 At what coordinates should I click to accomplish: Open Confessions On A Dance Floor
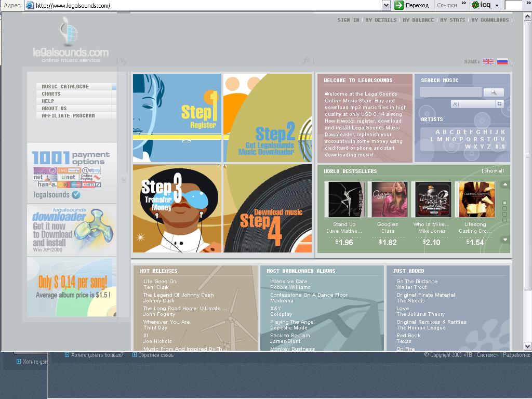pyautogui.click(x=309, y=295)
